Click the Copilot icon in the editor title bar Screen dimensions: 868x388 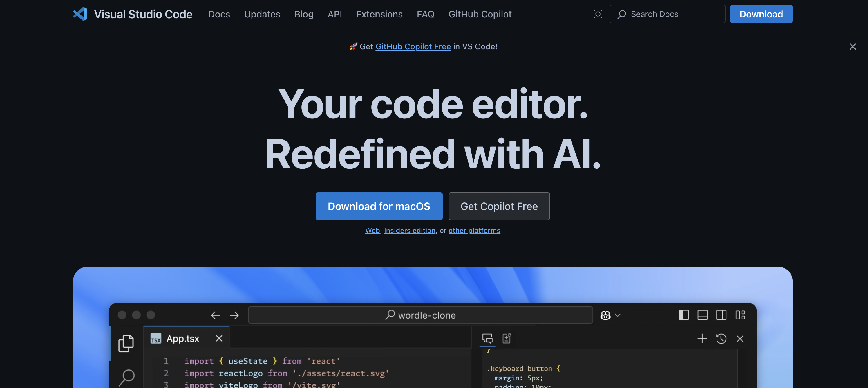pos(605,315)
